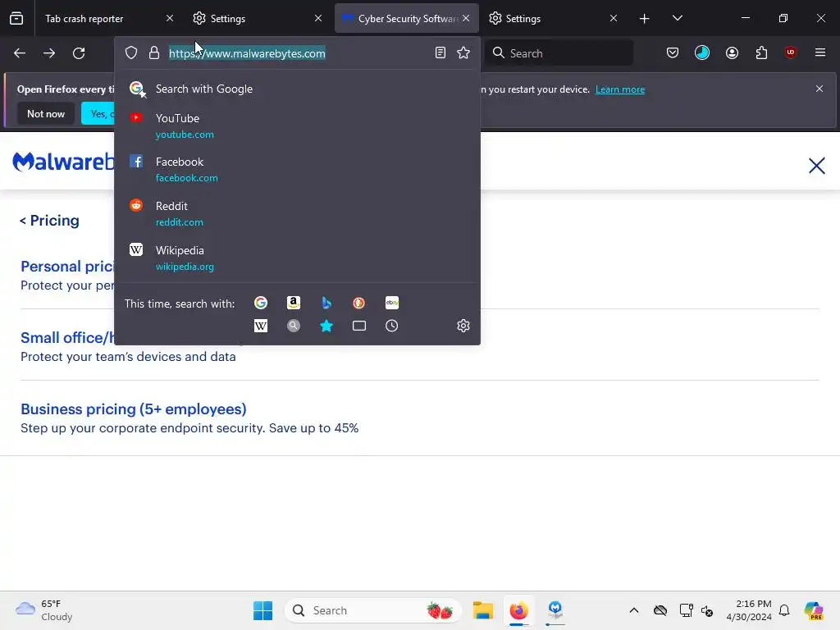Open the Small office pricing link

coord(68,338)
